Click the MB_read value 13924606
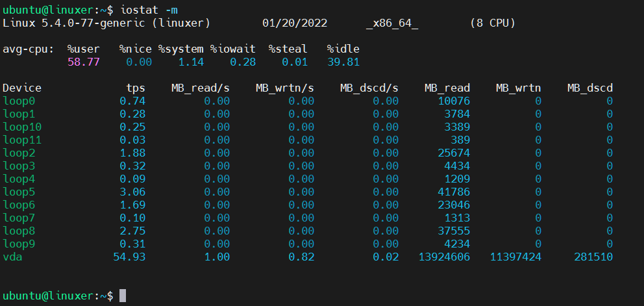 pos(444,257)
